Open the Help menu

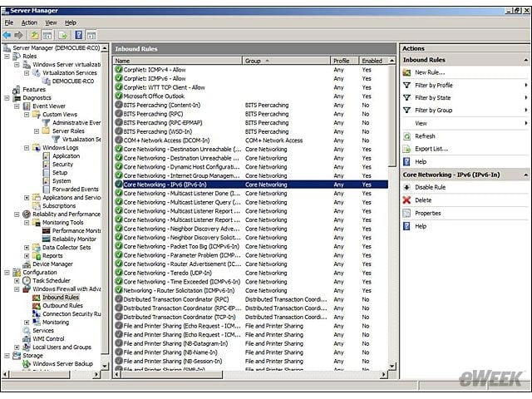point(71,22)
